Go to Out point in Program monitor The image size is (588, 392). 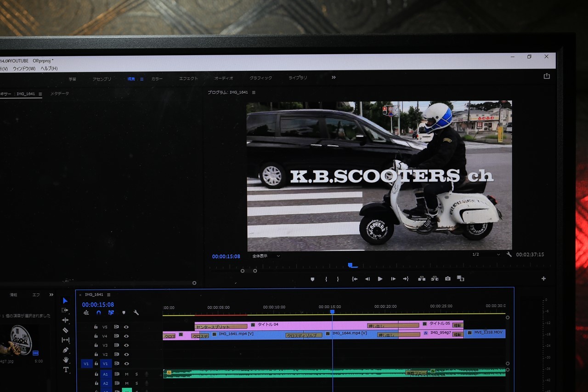pyautogui.click(x=406, y=279)
